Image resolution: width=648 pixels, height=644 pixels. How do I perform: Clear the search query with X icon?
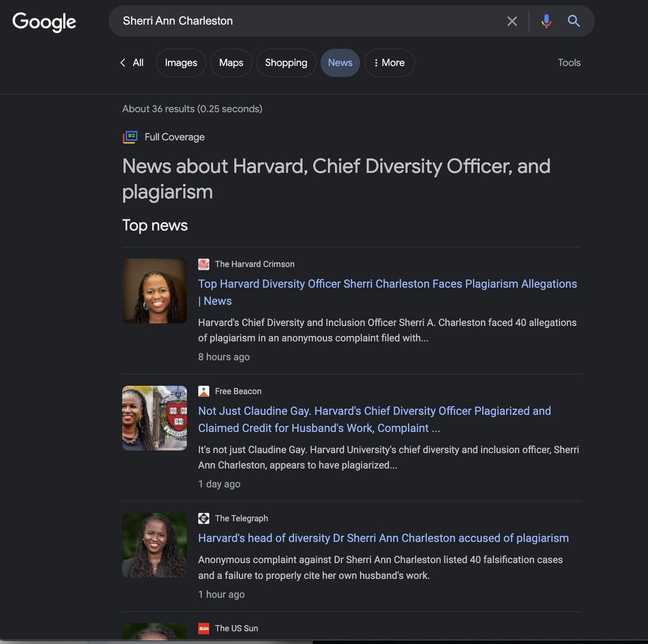tap(512, 21)
